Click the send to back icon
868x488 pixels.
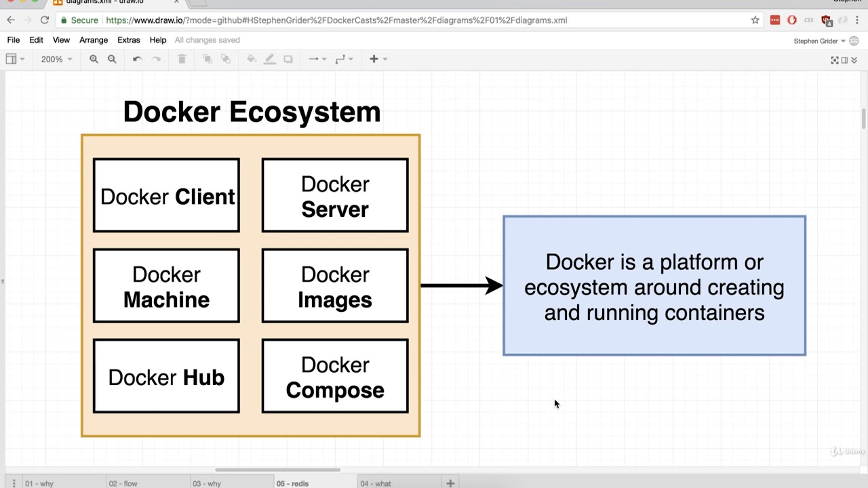coord(226,59)
